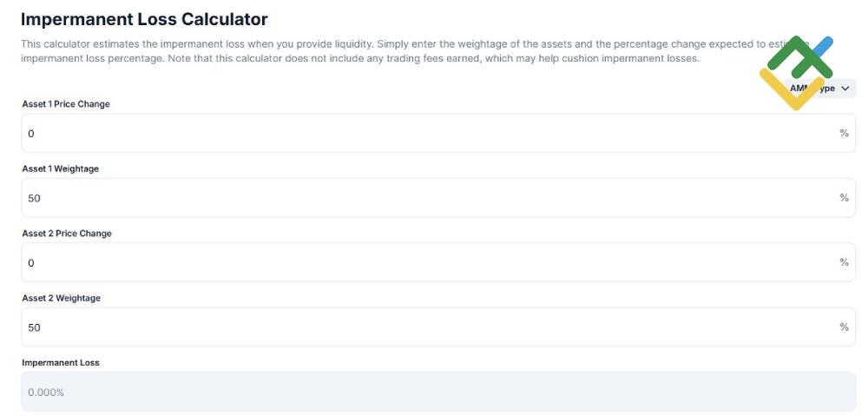Click into the Asset 1 Weightage input

click(x=425, y=198)
